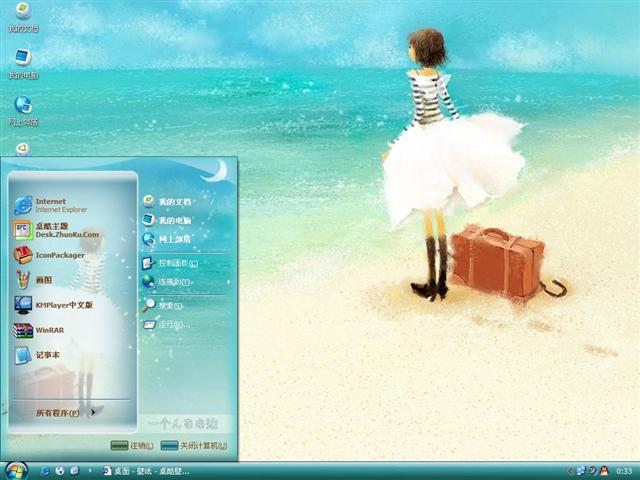Click the tray icon beside the QQ penguin
The image size is (640, 480).
592,471
